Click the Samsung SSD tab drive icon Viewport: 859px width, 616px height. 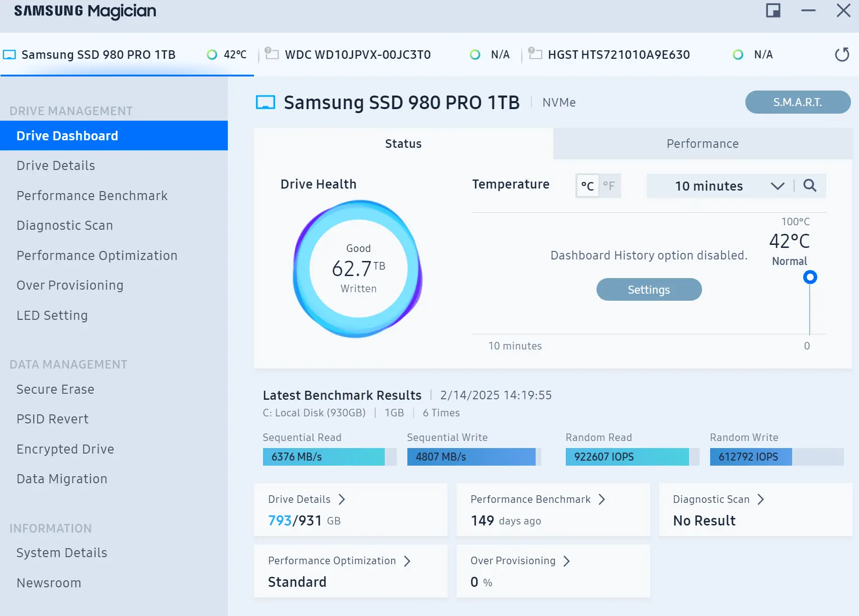pyautogui.click(x=10, y=55)
